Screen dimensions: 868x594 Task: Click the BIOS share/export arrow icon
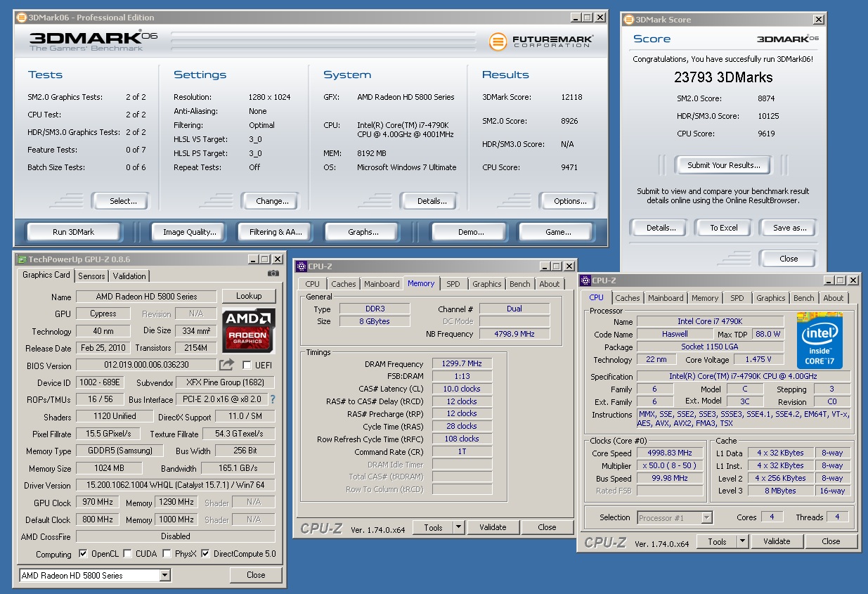(226, 365)
